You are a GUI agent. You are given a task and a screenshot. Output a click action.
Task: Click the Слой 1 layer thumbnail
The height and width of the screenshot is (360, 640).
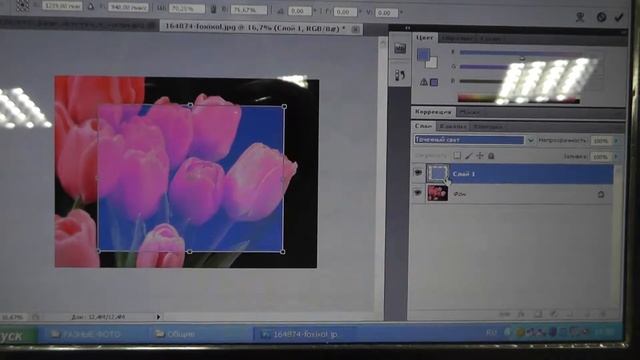(437, 173)
